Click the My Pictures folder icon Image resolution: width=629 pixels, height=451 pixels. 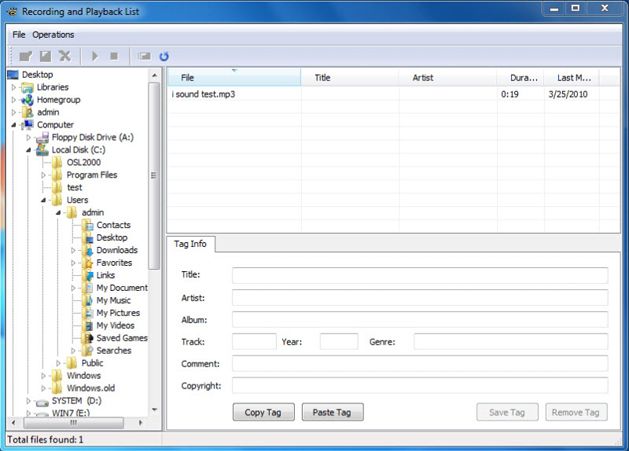(x=87, y=313)
